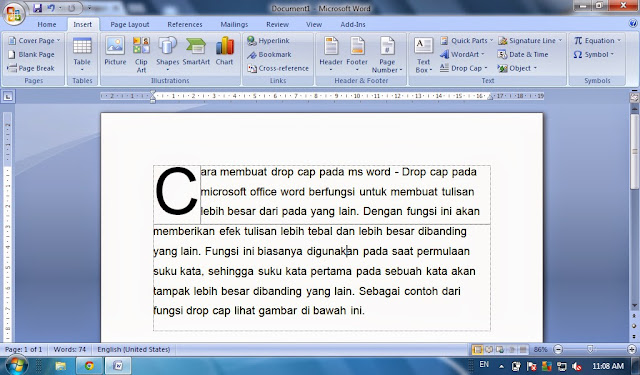Switch to the References tab
Screen dimensions: 640x375
tap(185, 24)
